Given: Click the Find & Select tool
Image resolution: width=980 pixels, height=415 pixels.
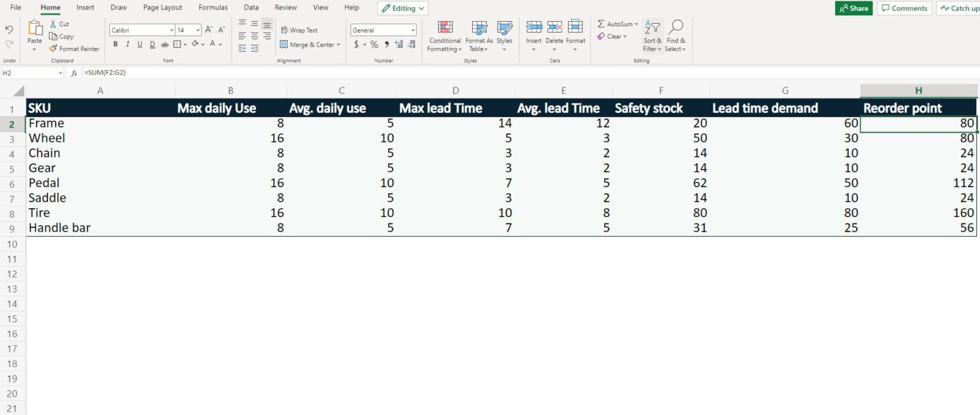Looking at the screenshot, I should click(x=674, y=36).
